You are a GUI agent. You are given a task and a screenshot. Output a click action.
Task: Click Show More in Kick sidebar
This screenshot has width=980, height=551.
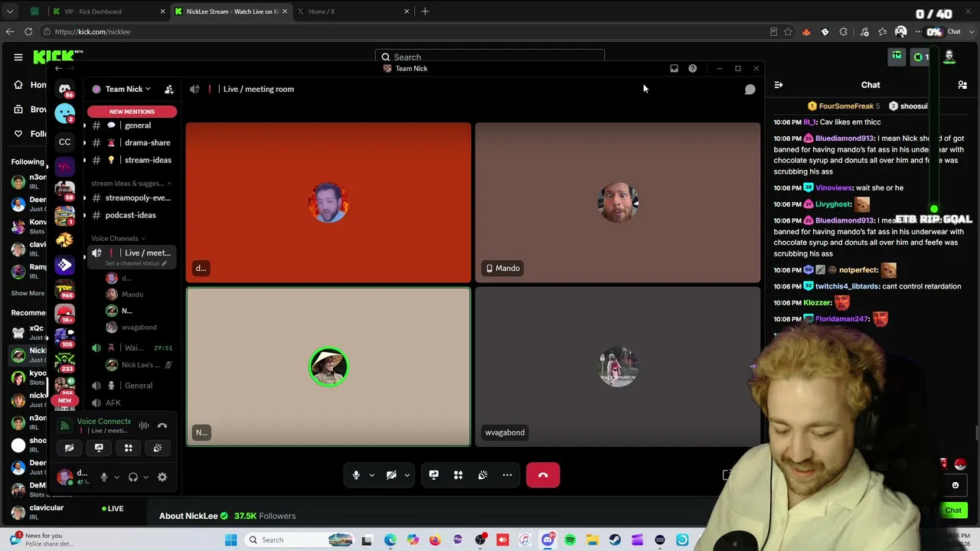(28, 293)
